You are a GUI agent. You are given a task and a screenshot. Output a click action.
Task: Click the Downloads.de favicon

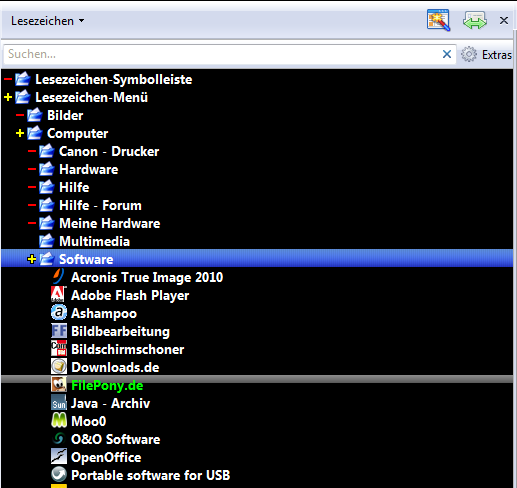coord(59,366)
